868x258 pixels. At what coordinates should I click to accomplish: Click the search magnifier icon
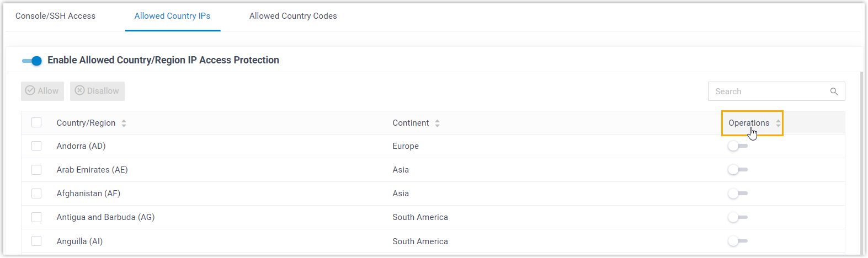coord(834,92)
